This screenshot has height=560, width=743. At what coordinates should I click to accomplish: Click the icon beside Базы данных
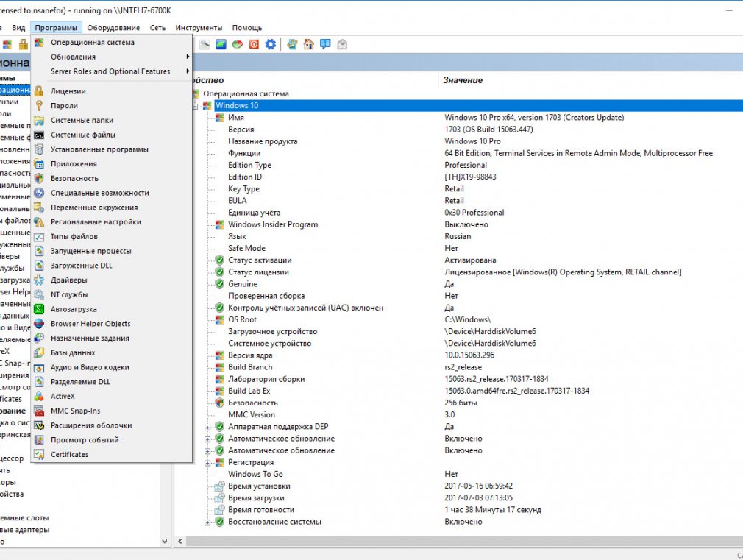(x=39, y=352)
